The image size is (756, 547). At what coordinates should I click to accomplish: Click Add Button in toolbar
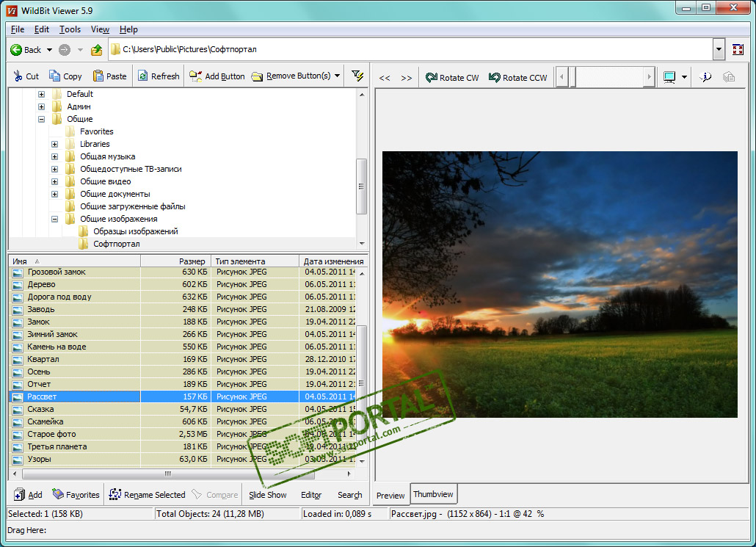(x=217, y=76)
